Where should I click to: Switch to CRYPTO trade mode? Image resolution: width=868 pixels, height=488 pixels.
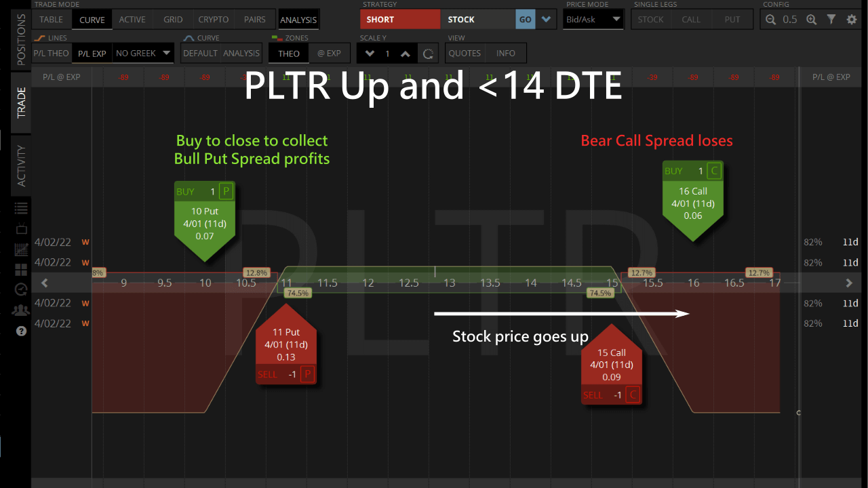(214, 20)
